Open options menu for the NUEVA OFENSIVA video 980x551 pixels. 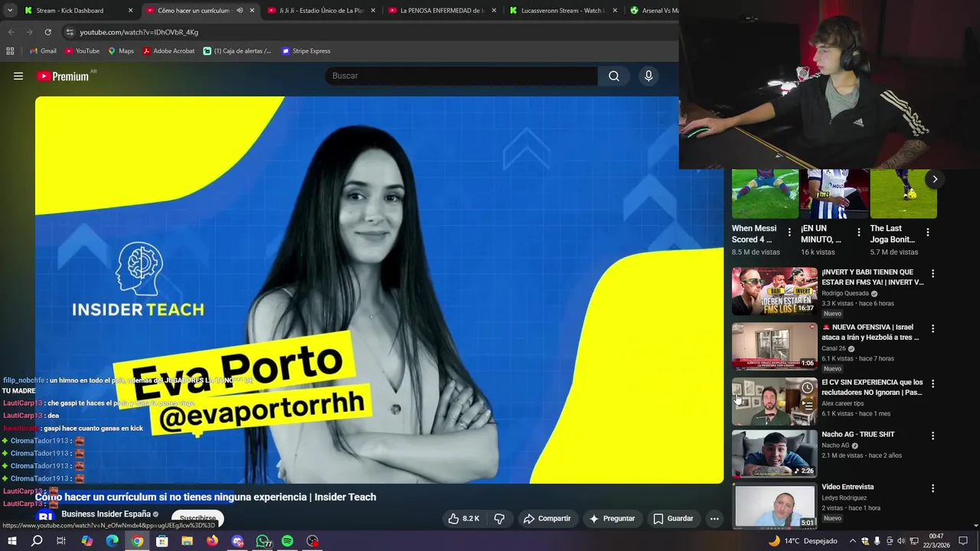933,328
